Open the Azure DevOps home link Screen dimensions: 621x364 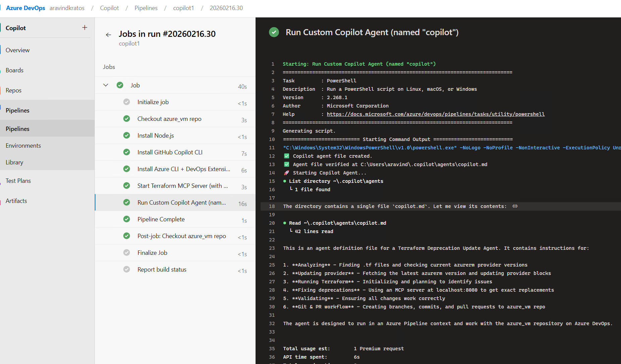(x=25, y=8)
